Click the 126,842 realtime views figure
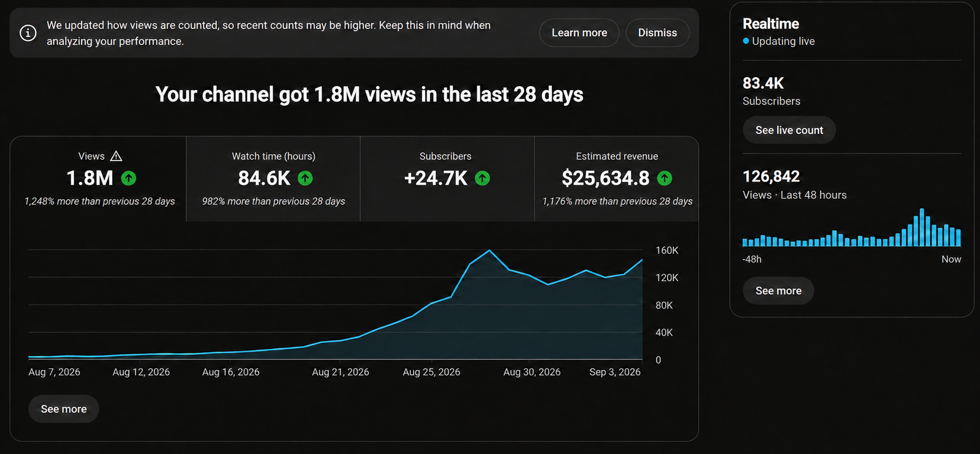Viewport: 980px width, 454px height. tap(771, 177)
